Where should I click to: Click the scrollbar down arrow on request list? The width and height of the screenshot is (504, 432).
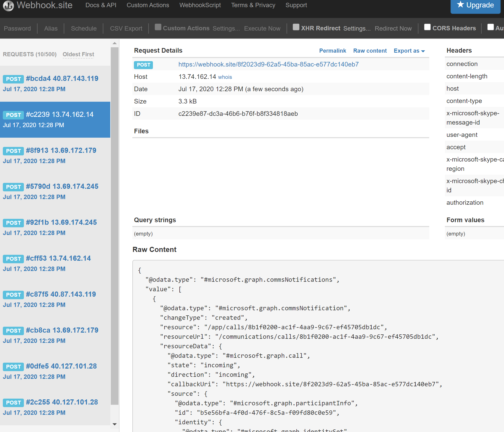(115, 424)
